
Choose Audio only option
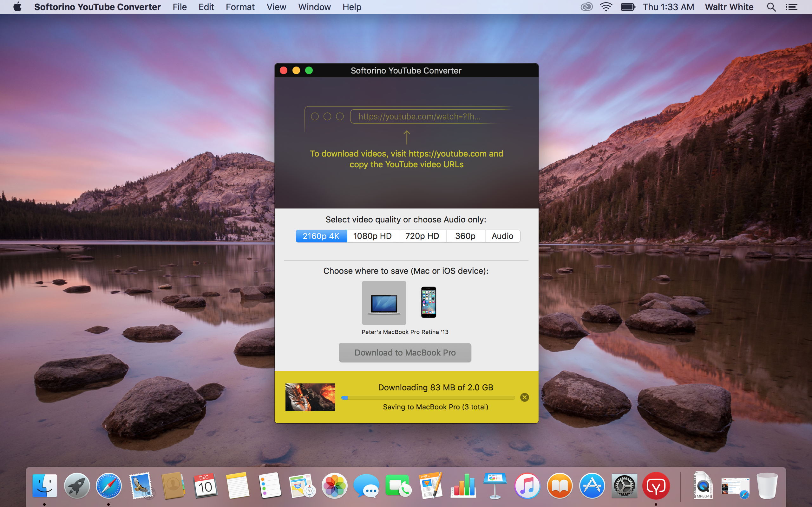coord(502,236)
